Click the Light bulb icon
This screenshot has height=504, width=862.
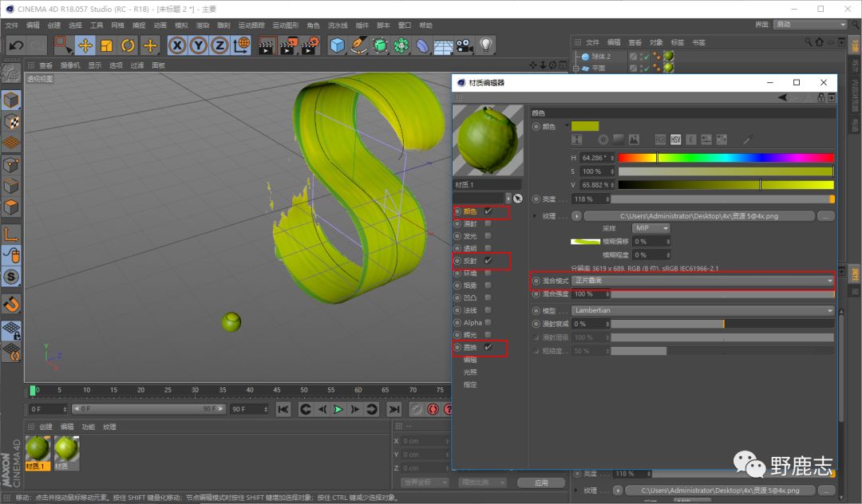click(x=486, y=45)
